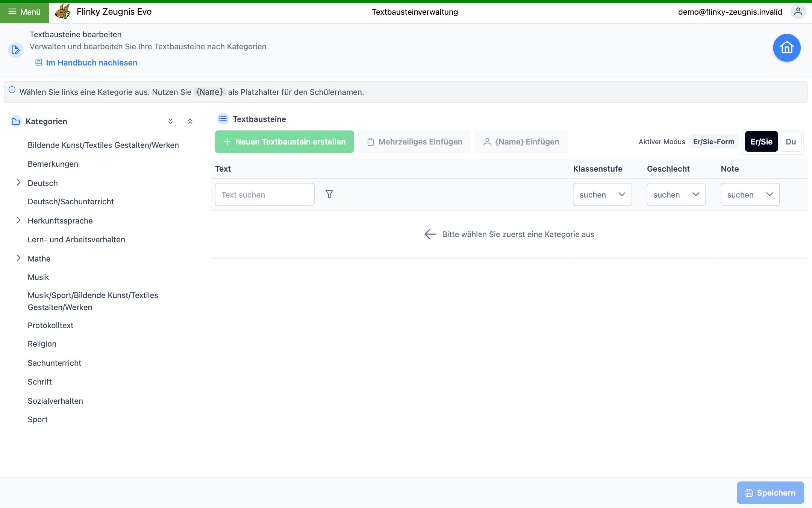
Task: Open Im Handbuch nachlesen link
Action: [91, 62]
